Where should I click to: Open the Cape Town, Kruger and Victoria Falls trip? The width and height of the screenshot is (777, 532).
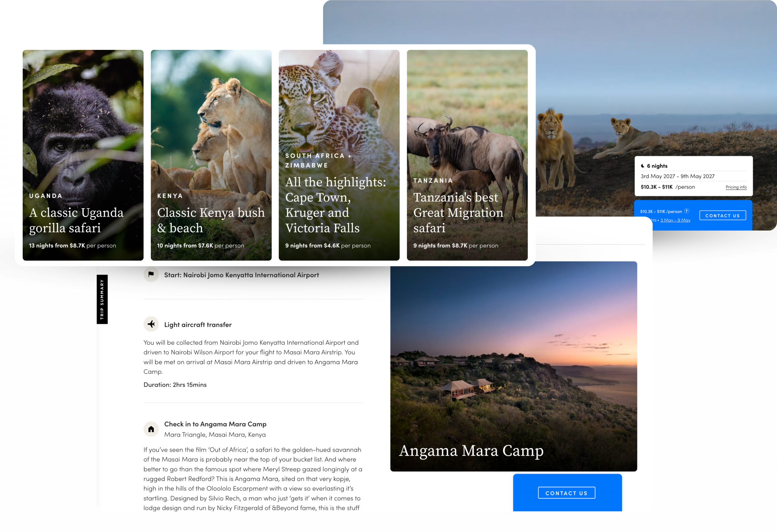(339, 156)
